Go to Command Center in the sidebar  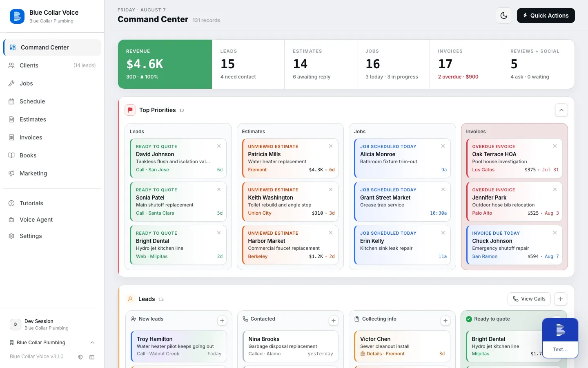(52, 47)
